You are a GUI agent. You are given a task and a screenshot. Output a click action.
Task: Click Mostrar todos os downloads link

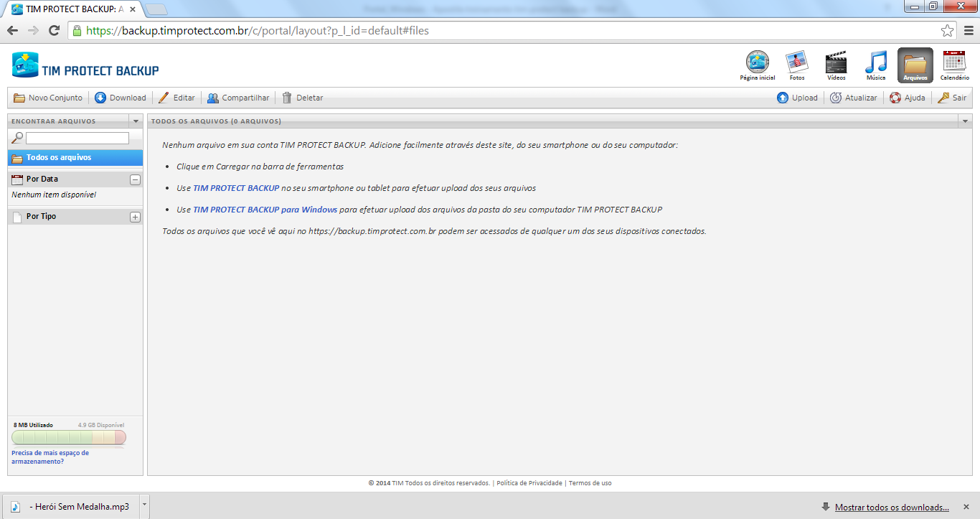(x=892, y=508)
